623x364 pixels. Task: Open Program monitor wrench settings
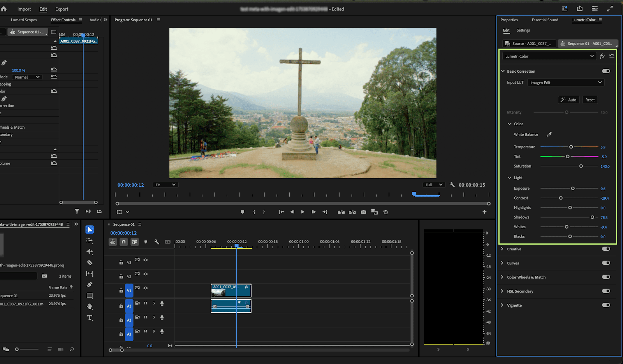(452, 185)
